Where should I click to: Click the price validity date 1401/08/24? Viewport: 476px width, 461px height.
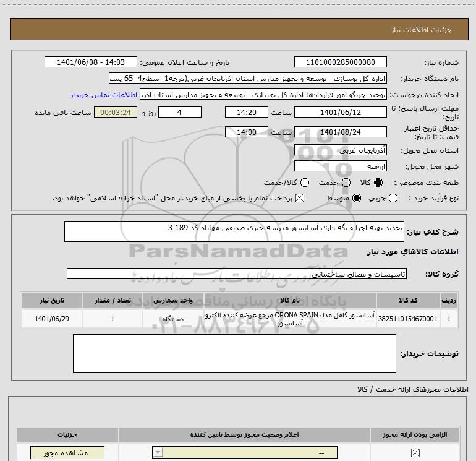pyautogui.click(x=340, y=132)
